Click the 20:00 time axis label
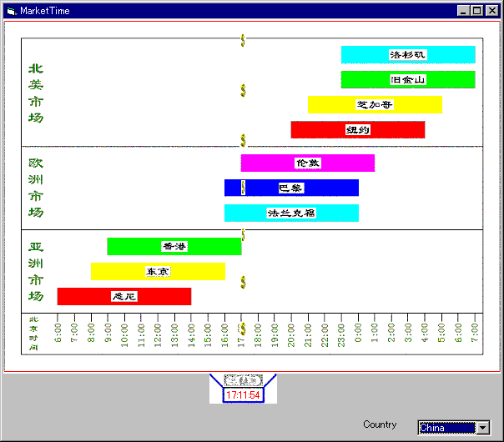This screenshot has width=504, height=442. pos(291,335)
